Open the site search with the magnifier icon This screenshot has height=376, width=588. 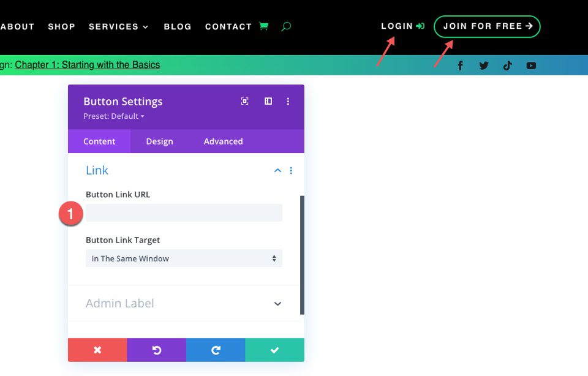[285, 26]
